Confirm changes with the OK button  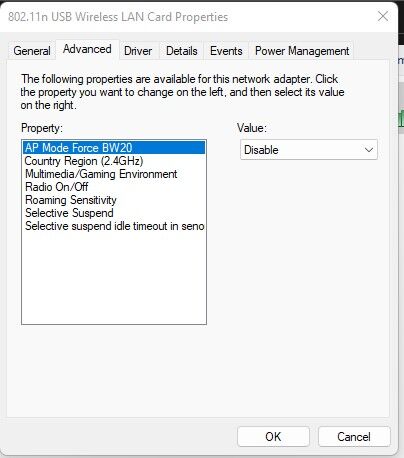(273, 437)
